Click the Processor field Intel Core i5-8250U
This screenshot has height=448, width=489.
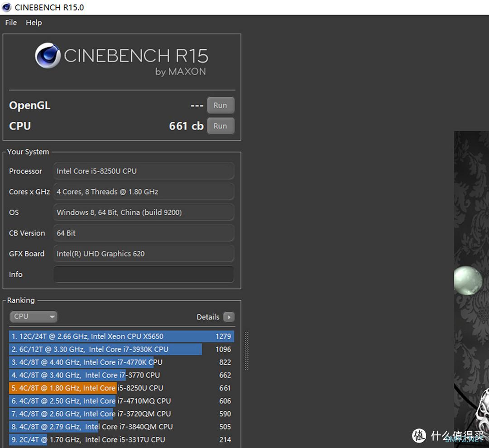(x=144, y=171)
